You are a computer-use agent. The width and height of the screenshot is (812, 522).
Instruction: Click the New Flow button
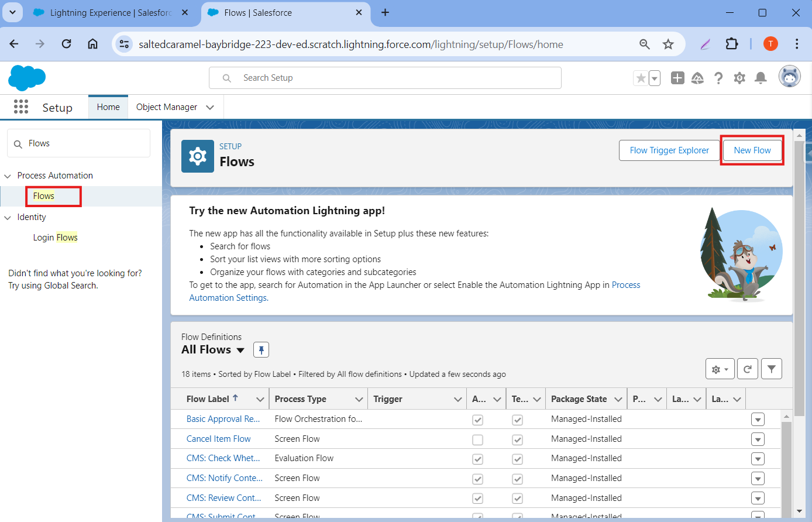point(752,150)
